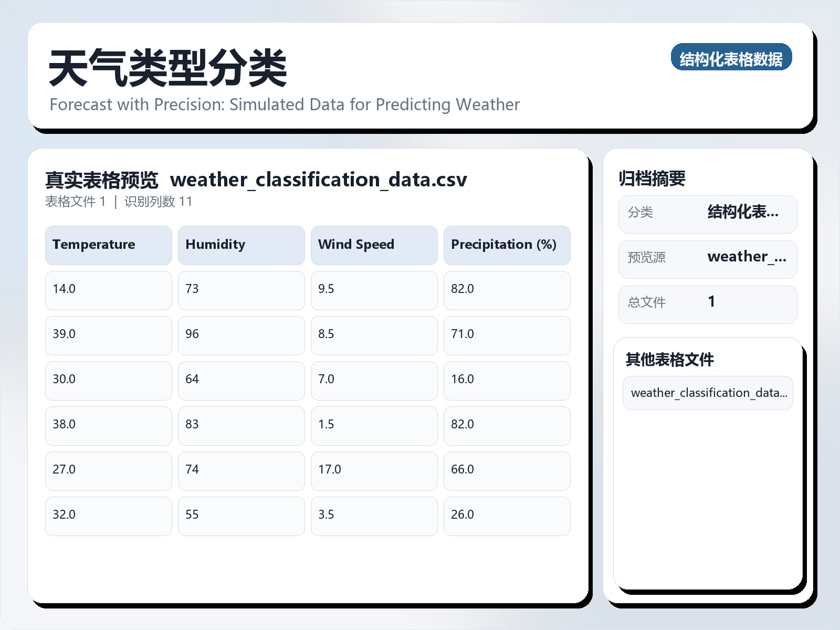Image resolution: width=840 pixels, height=630 pixels.
Task: Select the 14.0 temperature cell
Action: point(108,290)
